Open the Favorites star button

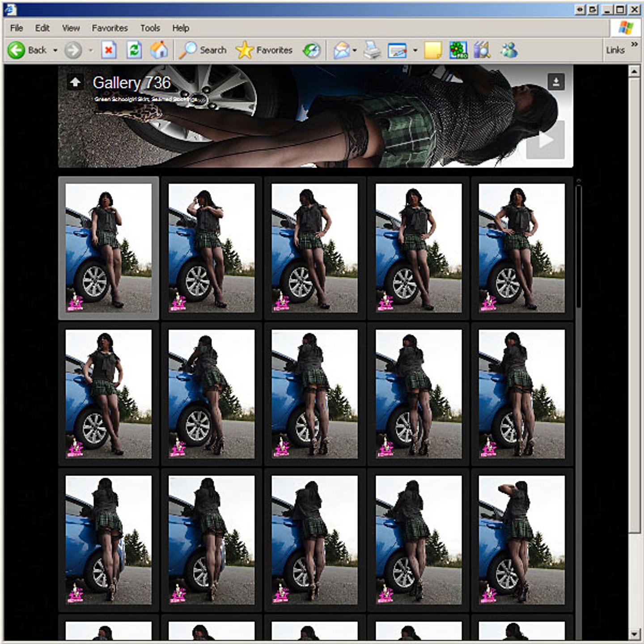(264, 50)
